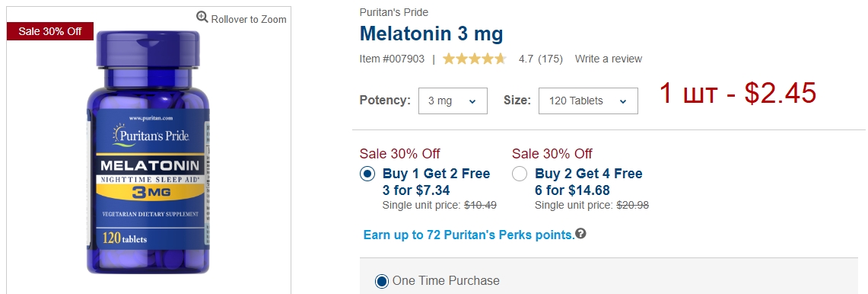The width and height of the screenshot is (868, 294).
Task: Click the Sale 30% Off badge on image
Action: (49, 32)
